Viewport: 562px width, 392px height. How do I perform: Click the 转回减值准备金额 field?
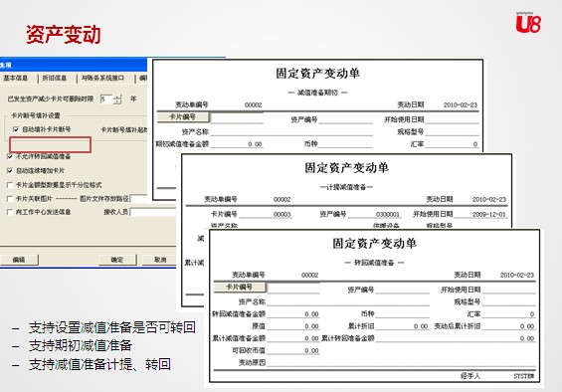pos(293,314)
